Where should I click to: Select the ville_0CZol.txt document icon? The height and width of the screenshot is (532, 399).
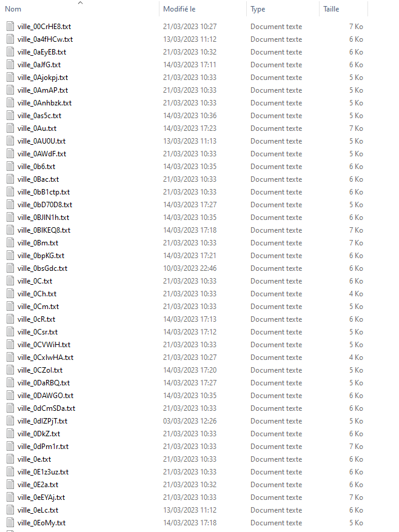(10, 370)
